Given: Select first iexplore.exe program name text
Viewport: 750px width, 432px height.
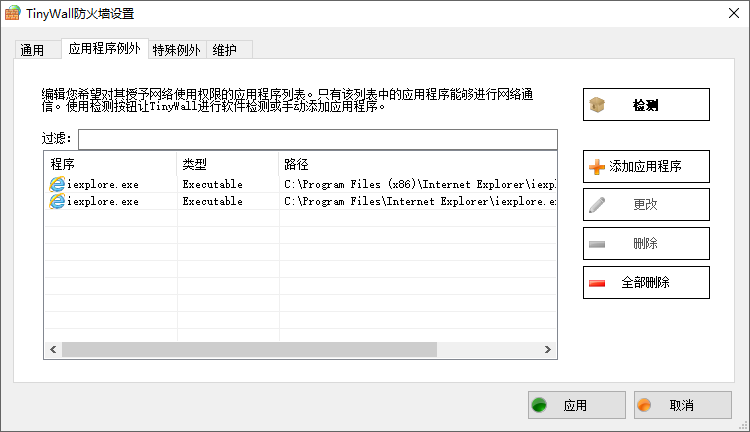Looking at the screenshot, I should tap(103, 185).
